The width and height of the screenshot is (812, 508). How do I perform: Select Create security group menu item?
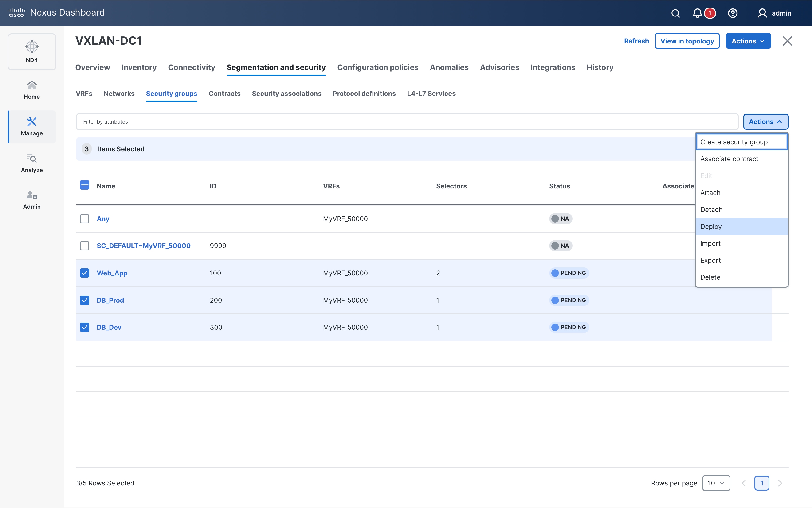pos(741,142)
